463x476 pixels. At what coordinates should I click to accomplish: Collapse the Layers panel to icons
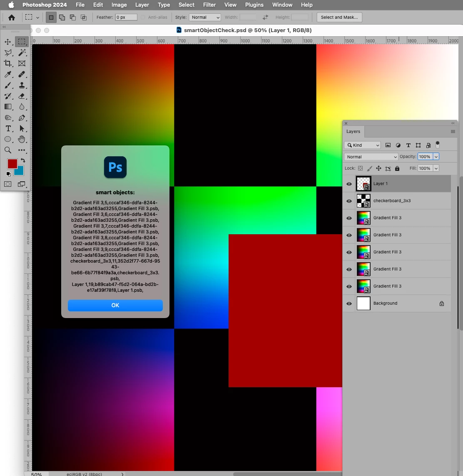click(x=453, y=123)
